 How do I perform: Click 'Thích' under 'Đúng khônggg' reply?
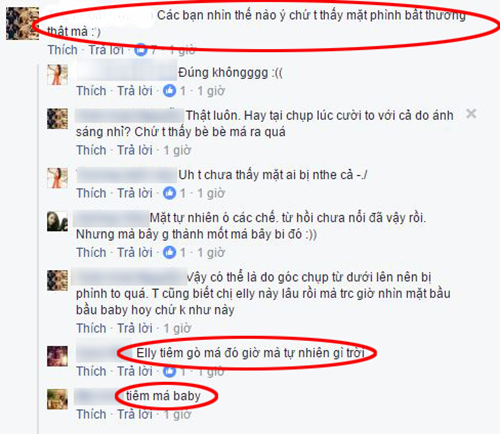coord(91,91)
